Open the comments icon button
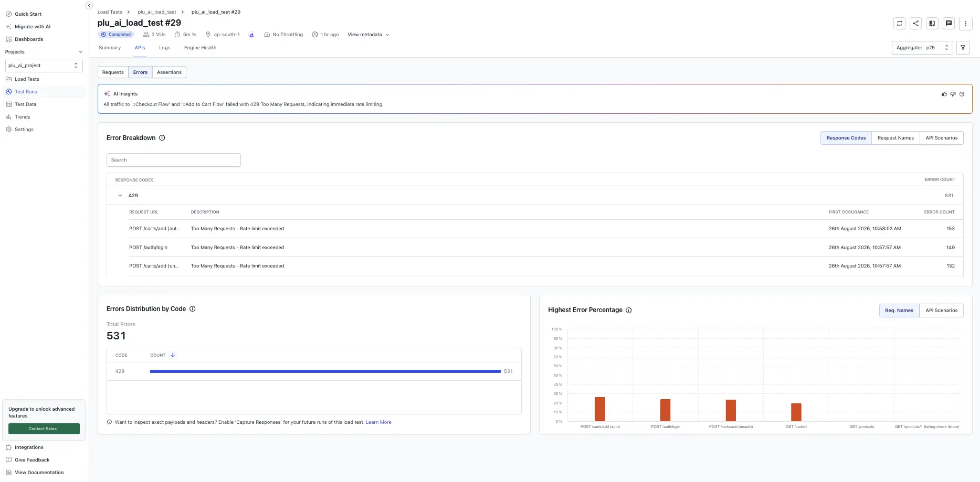Viewport: 980px width, 482px height. (949, 23)
